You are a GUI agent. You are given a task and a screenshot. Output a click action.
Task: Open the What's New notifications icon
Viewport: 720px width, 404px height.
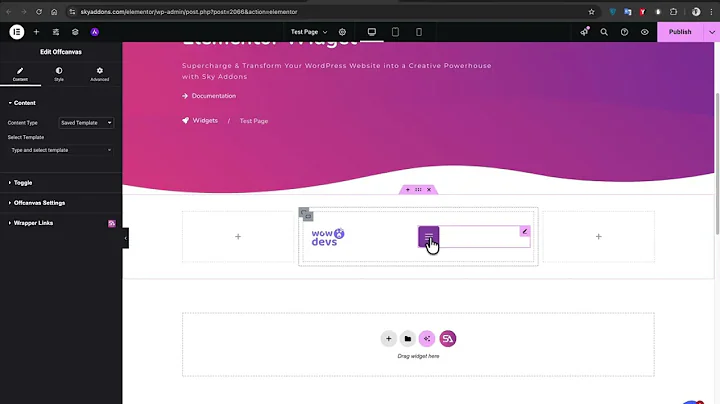pos(584,32)
